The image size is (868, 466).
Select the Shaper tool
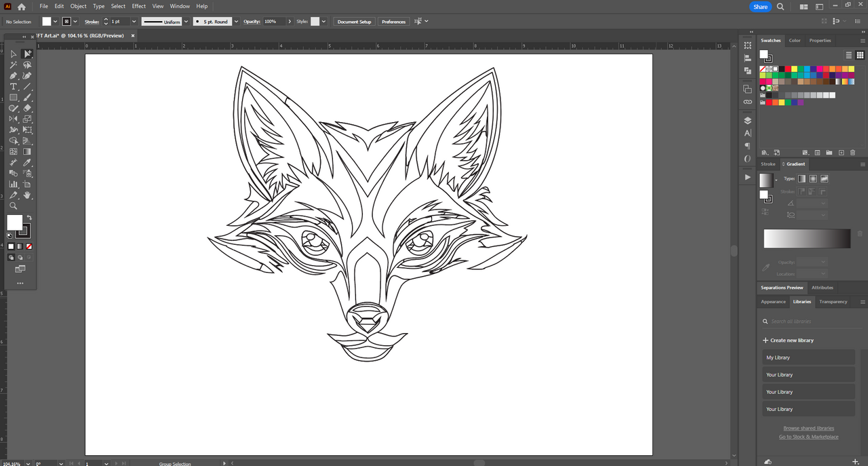pyautogui.click(x=13, y=109)
